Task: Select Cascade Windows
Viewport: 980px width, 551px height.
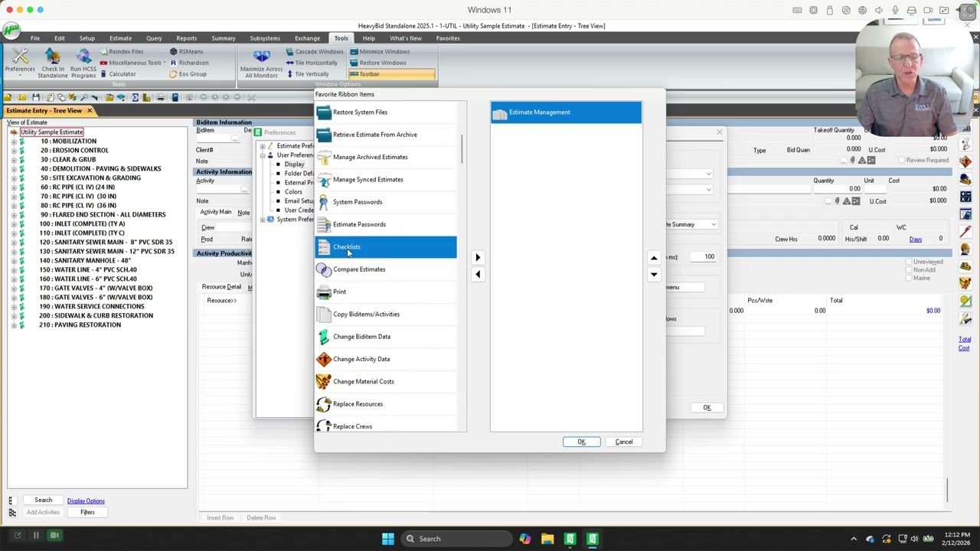Action: [315, 51]
